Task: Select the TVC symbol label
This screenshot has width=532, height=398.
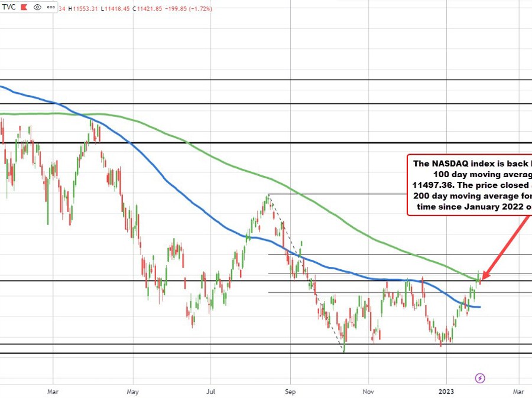Action: 9,8
